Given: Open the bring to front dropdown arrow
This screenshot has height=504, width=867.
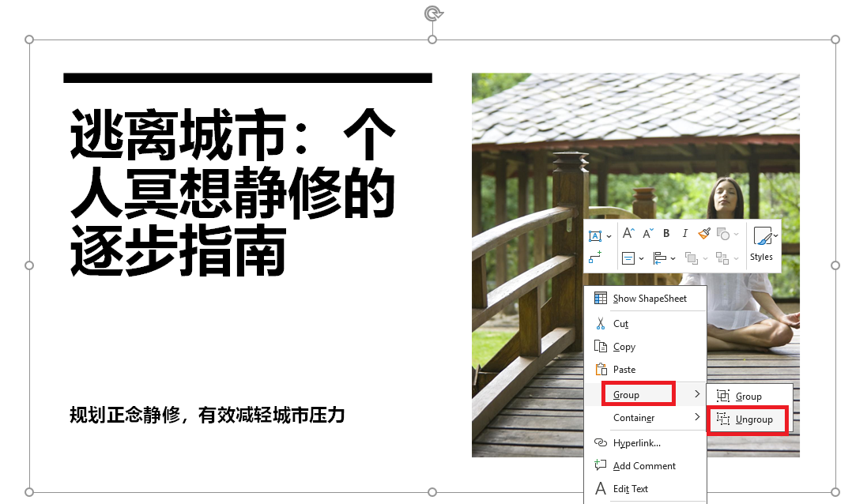Looking at the screenshot, I should pos(705,258).
